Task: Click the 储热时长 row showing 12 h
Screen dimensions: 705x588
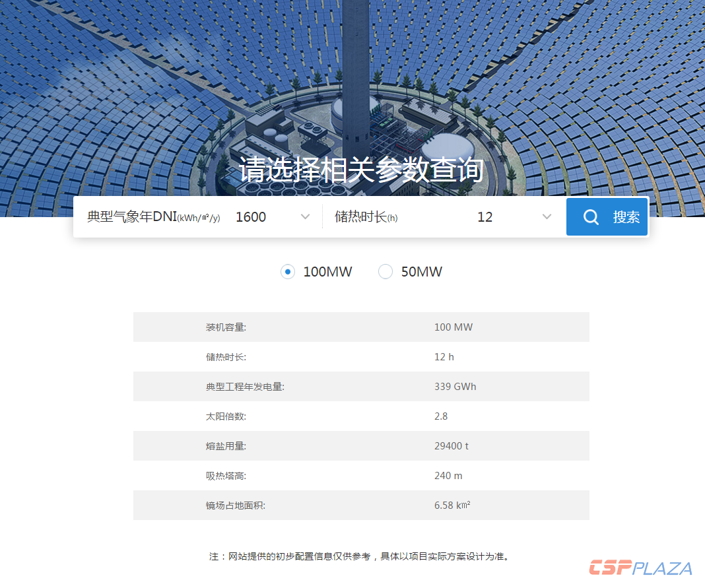Action: 361,356
